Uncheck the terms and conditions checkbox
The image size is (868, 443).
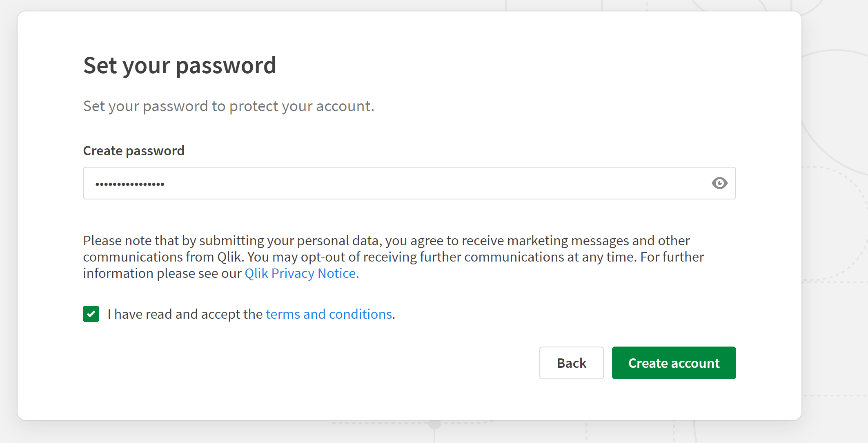pyautogui.click(x=91, y=314)
